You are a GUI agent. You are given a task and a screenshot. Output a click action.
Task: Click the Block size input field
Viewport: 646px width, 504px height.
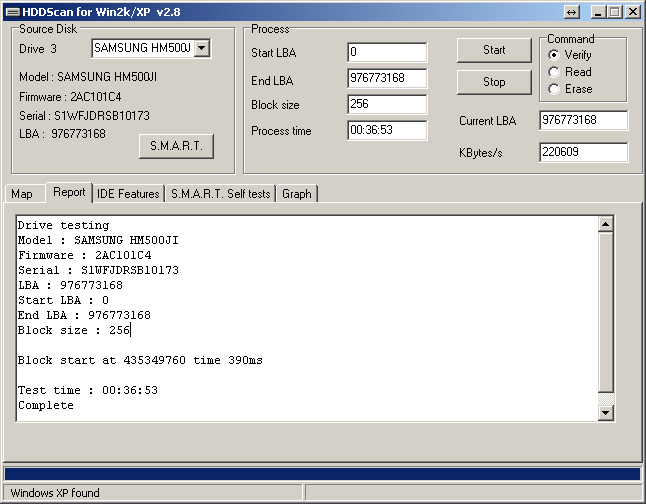(387, 104)
